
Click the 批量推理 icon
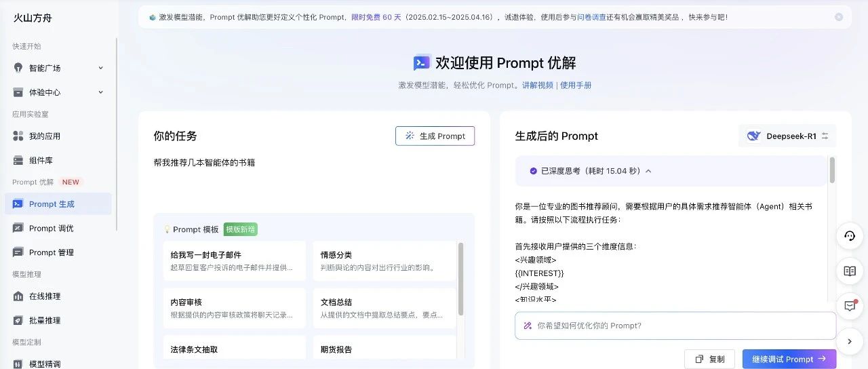18,320
